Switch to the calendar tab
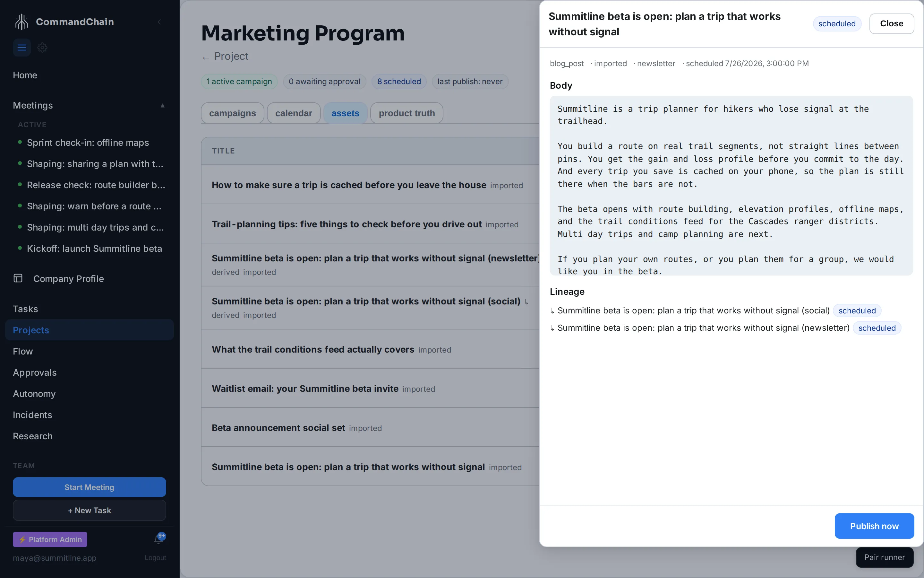Viewport: 924px width, 578px height. coord(294,113)
